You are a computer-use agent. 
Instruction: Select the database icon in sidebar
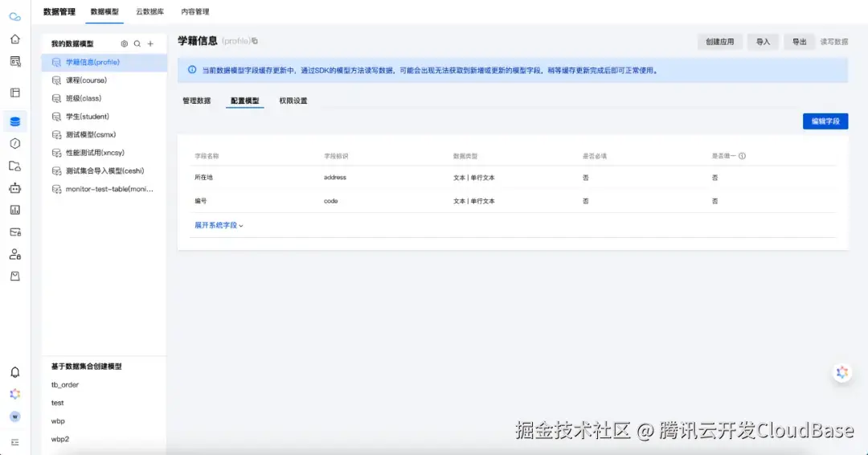click(15, 121)
